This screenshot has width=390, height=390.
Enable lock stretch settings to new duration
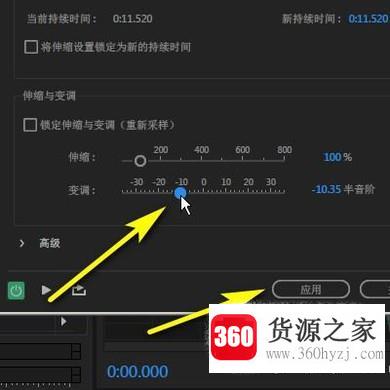tap(31, 47)
